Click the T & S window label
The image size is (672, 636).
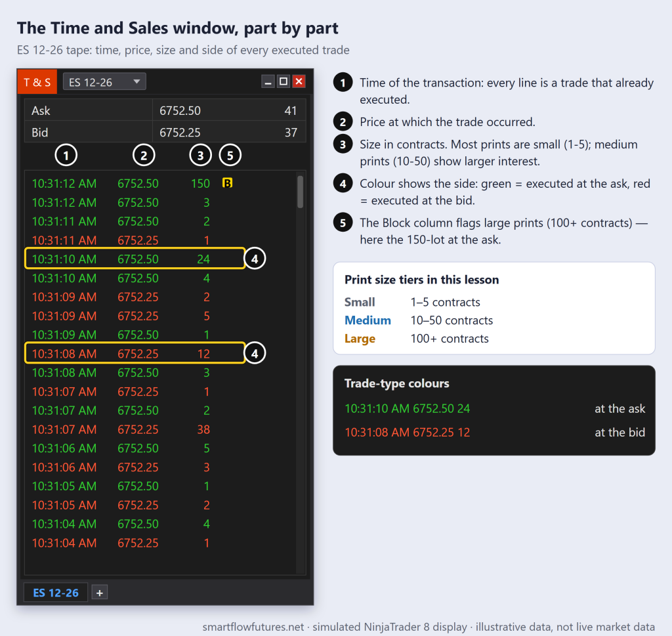pos(37,82)
